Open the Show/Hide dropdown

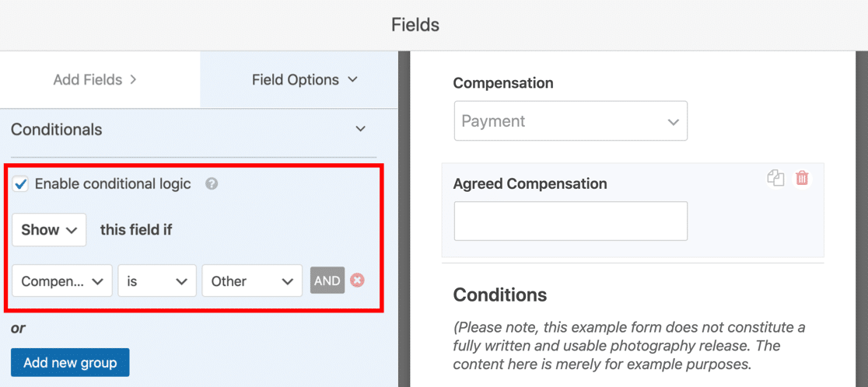pos(49,230)
